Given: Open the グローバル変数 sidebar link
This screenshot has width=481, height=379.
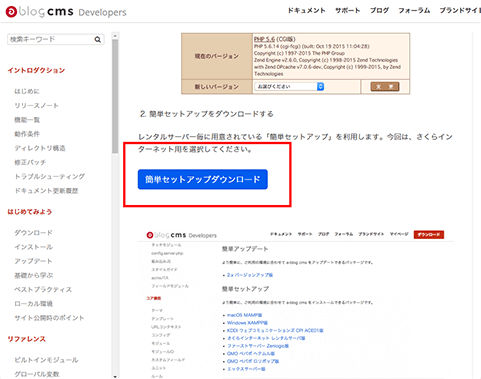Looking at the screenshot, I should pyautogui.click(x=37, y=374).
